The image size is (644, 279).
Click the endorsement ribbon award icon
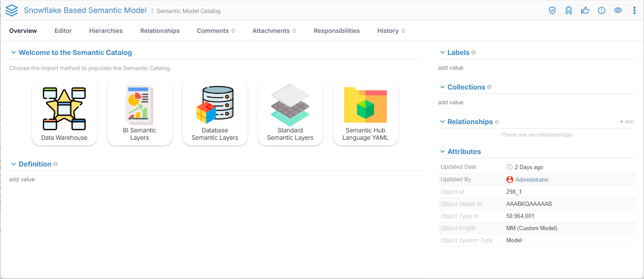(x=569, y=10)
